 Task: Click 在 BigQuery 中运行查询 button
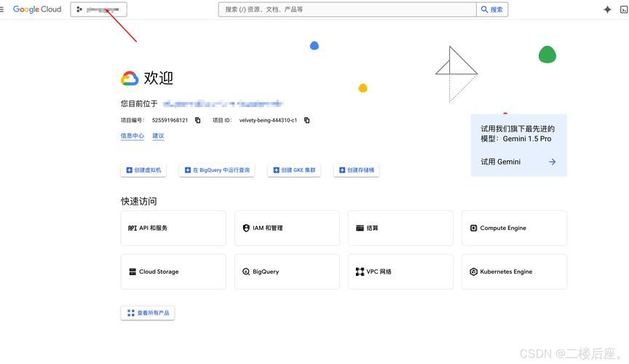(217, 170)
